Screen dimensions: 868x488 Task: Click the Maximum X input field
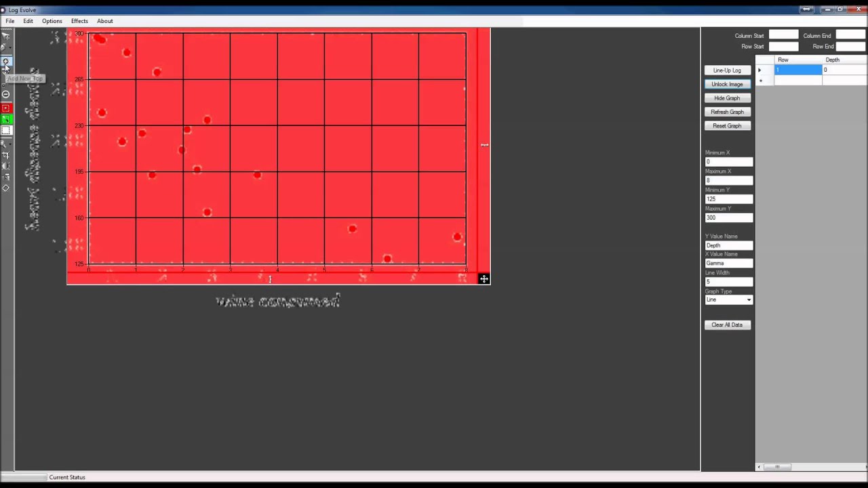click(x=729, y=180)
